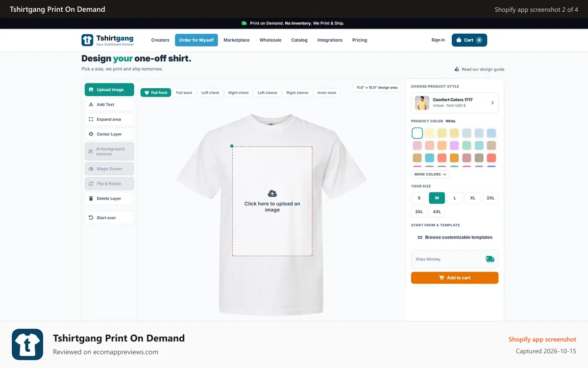Select the lavender purple color swatch
The height and width of the screenshot is (368, 588).
(454, 145)
